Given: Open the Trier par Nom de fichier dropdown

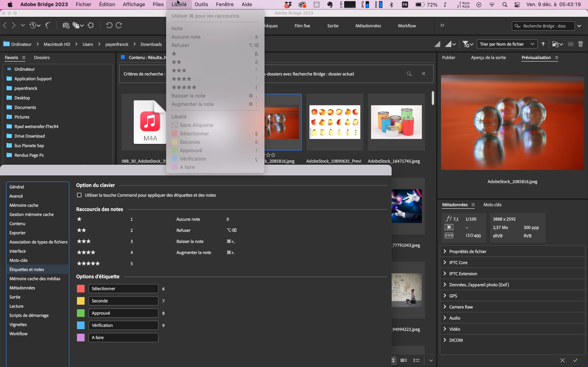Looking at the screenshot, I should [x=507, y=44].
